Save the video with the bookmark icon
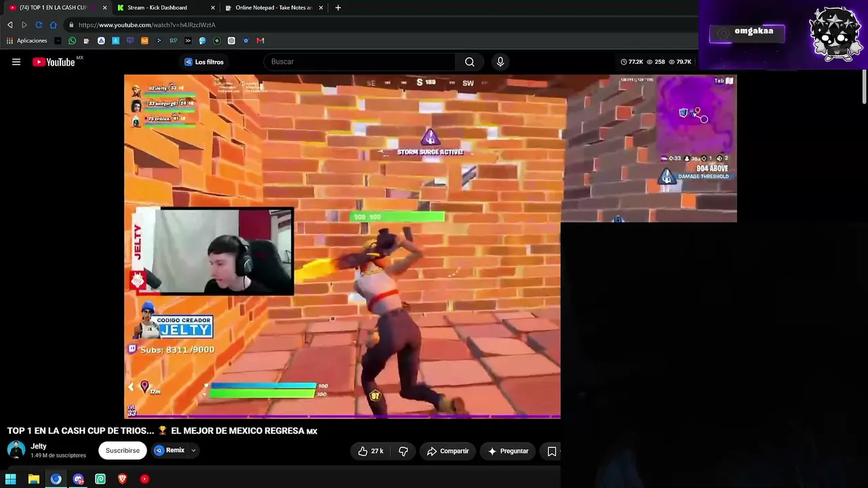Image resolution: width=868 pixels, height=488 pixels. click(x=552, y=451)
